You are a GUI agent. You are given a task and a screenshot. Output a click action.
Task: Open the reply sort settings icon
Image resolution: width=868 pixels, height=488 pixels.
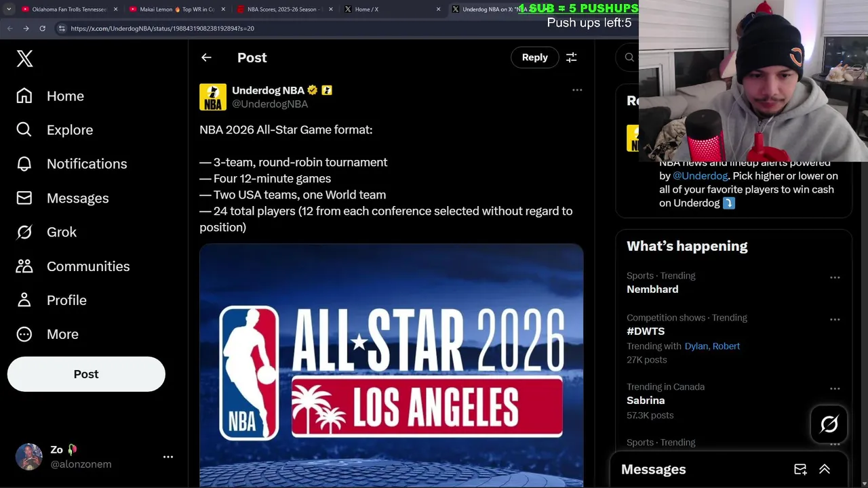[x=572, y=58]
